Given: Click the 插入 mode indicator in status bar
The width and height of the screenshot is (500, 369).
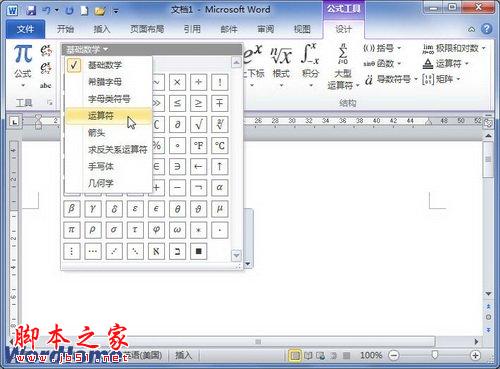Looking at the screenshot, I should (x=184, y=355).
